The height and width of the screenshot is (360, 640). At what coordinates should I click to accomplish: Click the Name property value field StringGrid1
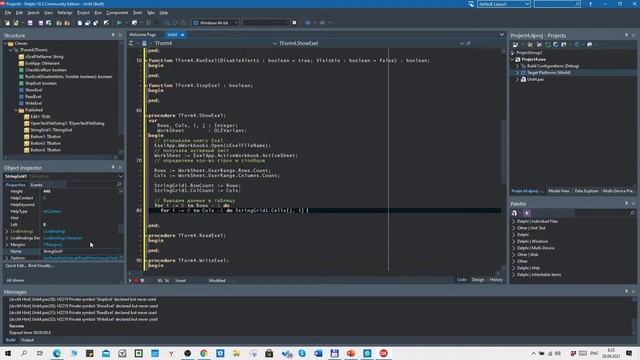point(80,251)
